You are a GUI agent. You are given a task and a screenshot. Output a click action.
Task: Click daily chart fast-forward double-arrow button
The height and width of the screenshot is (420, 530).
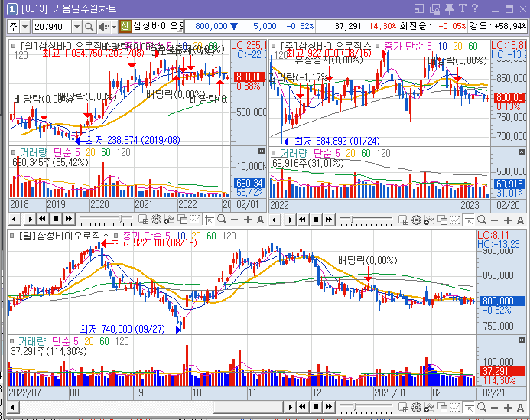pyautogui.click(x=329, y=407)
